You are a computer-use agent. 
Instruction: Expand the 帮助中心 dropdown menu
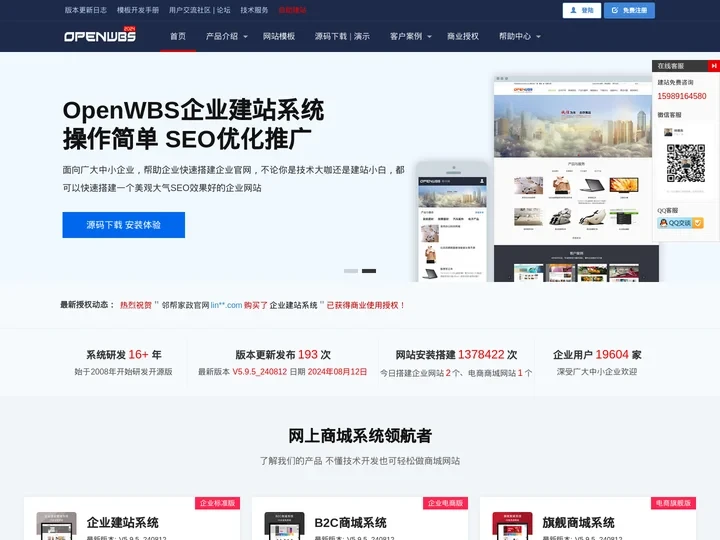[x=520, y=36]
